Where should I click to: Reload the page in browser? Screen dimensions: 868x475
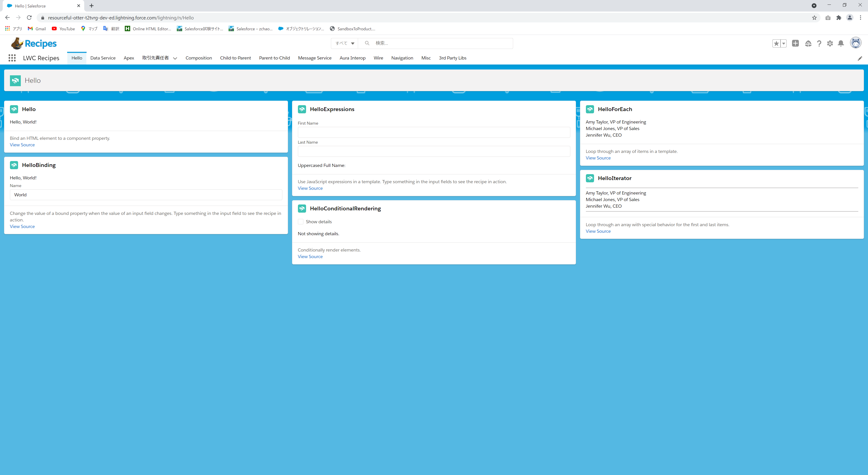click(x=29, y=18)
